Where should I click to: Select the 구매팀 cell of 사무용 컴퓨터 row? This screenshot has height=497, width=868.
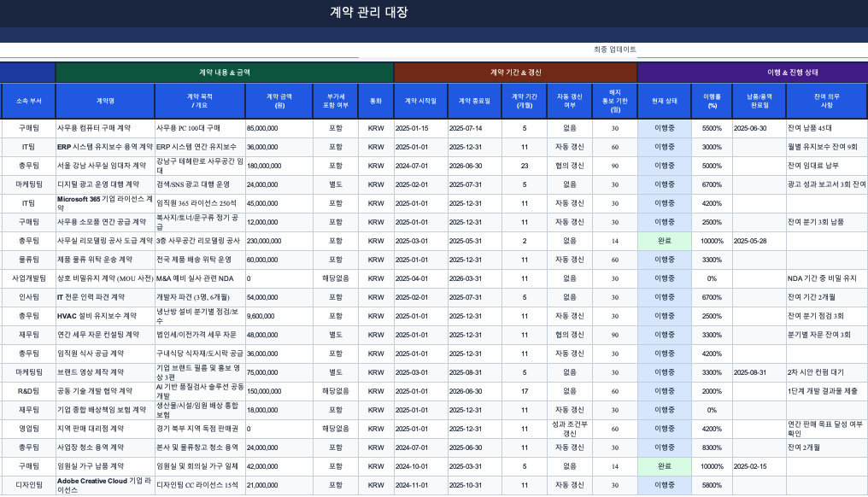(26, 126)
